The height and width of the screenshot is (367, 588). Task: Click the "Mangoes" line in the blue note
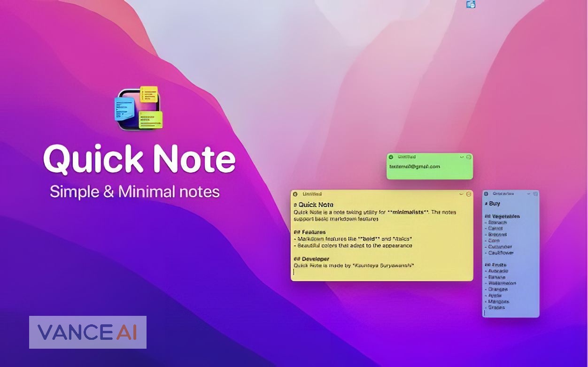(497, 301)
